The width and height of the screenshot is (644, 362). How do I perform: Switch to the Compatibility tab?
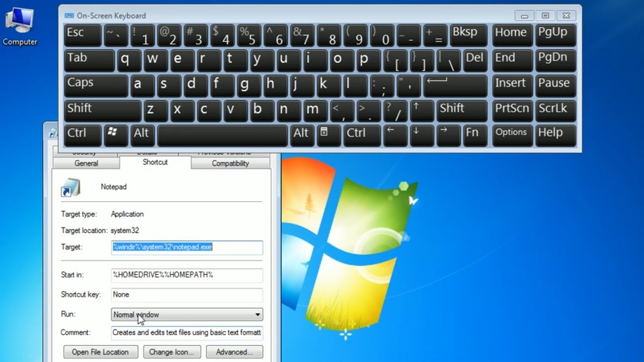pyautogui.click(x=230, y=163)
